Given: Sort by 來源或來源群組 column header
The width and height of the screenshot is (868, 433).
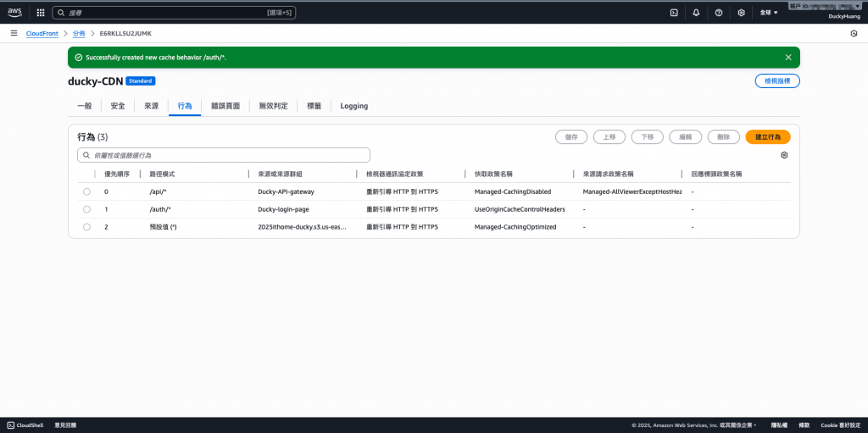Looking at the screenshot, I should click(280, 174).
